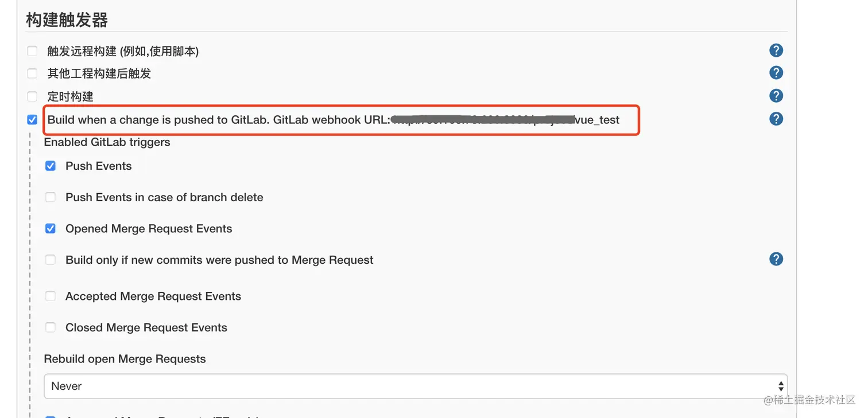
Task: Enable Closed Merge Request Events
Action: click(x=51, y=328)
